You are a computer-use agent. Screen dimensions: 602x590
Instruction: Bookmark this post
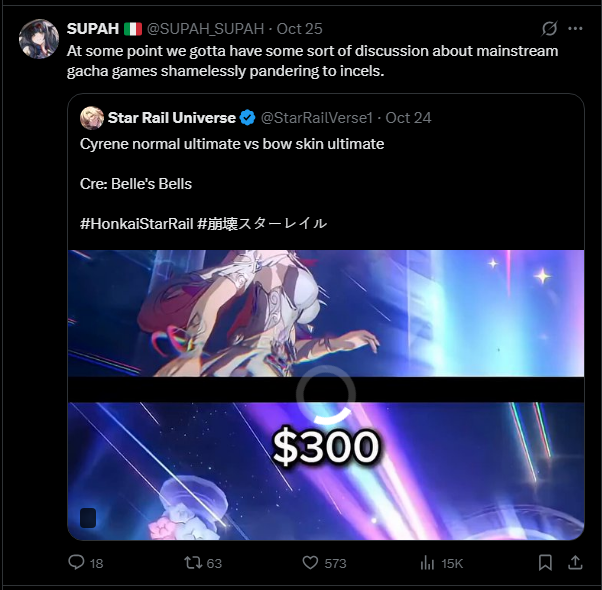(x=545, y=563)
